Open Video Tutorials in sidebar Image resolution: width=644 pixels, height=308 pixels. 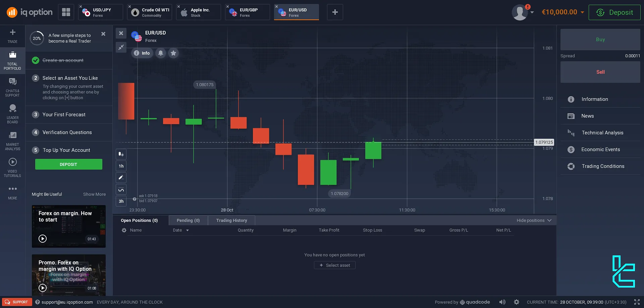point(12,168)
